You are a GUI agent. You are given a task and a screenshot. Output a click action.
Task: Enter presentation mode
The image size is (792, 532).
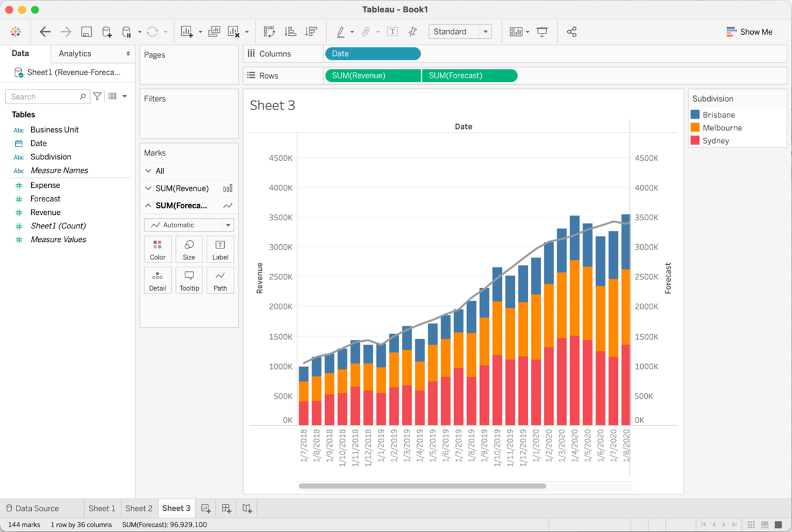click(542, 31)
